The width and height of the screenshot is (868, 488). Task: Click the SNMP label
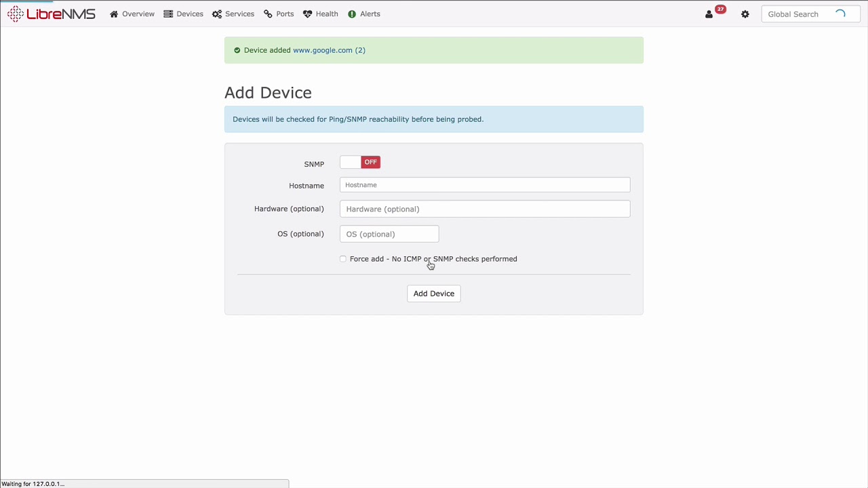tap(314, 164)
